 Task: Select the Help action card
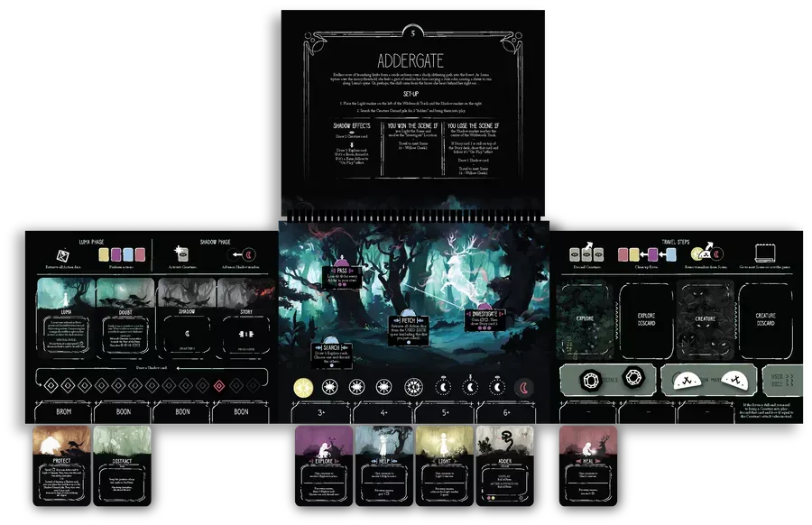384,465
